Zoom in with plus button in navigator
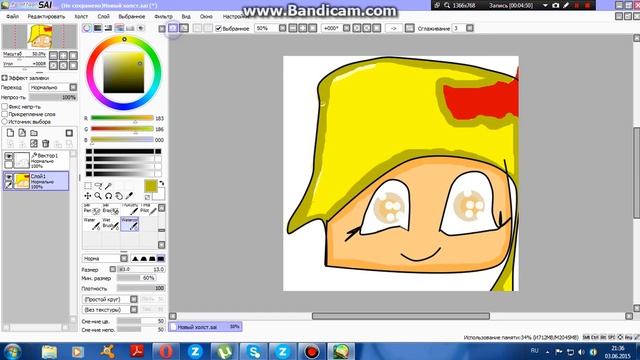 tap(63, 55)
